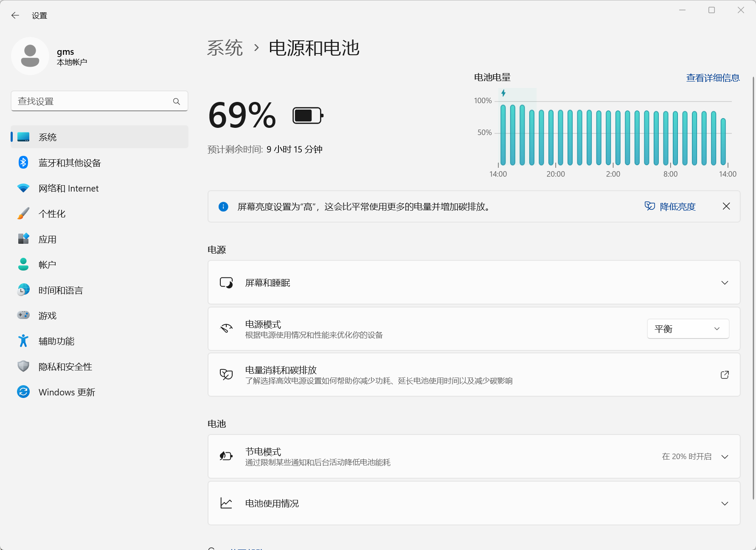Open 应用 settings

click(99, 239)
